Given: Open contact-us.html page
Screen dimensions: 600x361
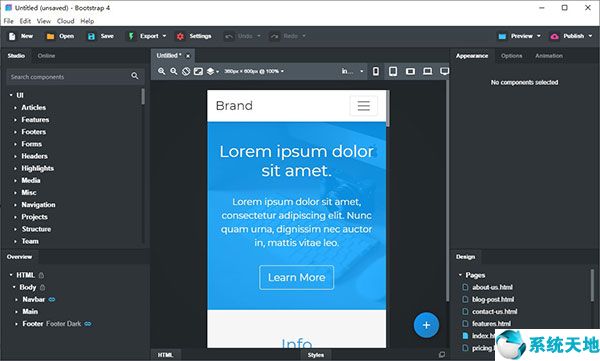Looking at the screenshot, I should [x=494, y=312].
